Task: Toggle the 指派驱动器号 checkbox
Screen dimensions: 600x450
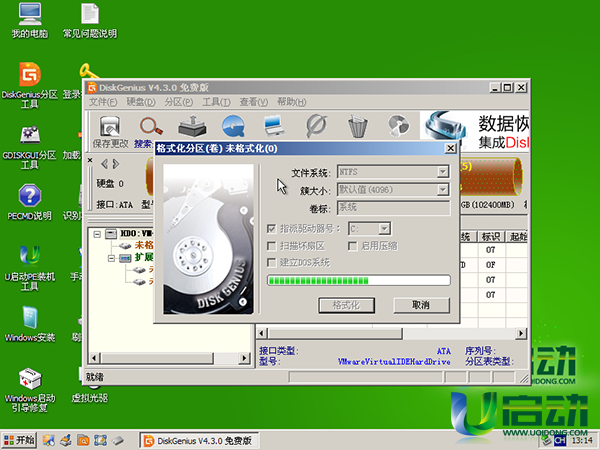Action: click(271, 229)
